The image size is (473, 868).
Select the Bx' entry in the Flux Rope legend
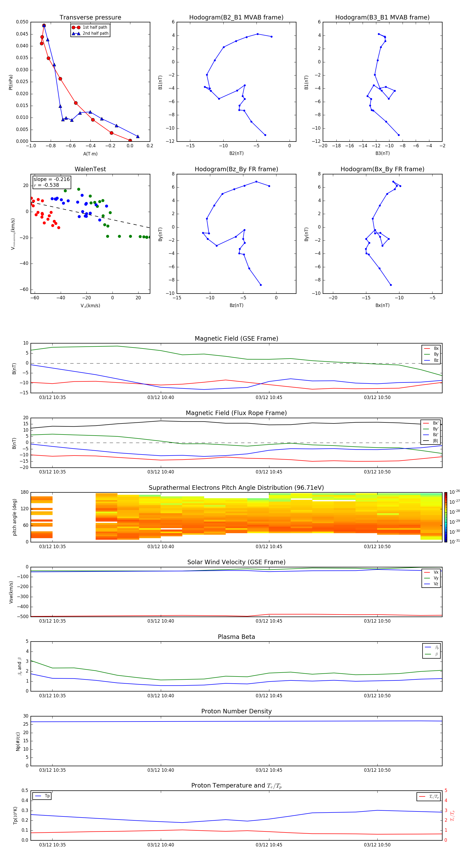pos(431,423)
